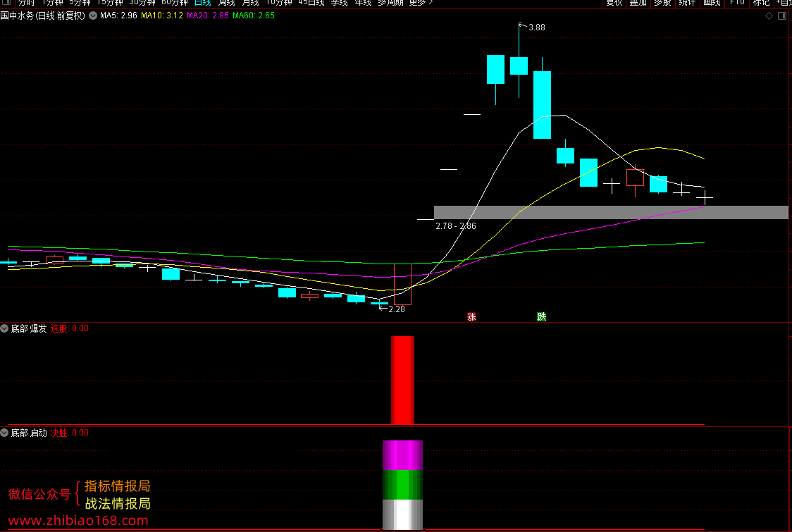
Task: Click the 2.28 low price label
Action: pos(397,309)
